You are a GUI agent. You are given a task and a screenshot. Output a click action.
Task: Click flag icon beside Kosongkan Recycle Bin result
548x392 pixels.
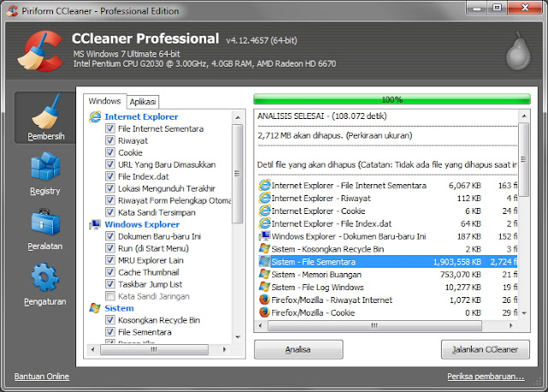pyautogui.click(x=265, y=249)
